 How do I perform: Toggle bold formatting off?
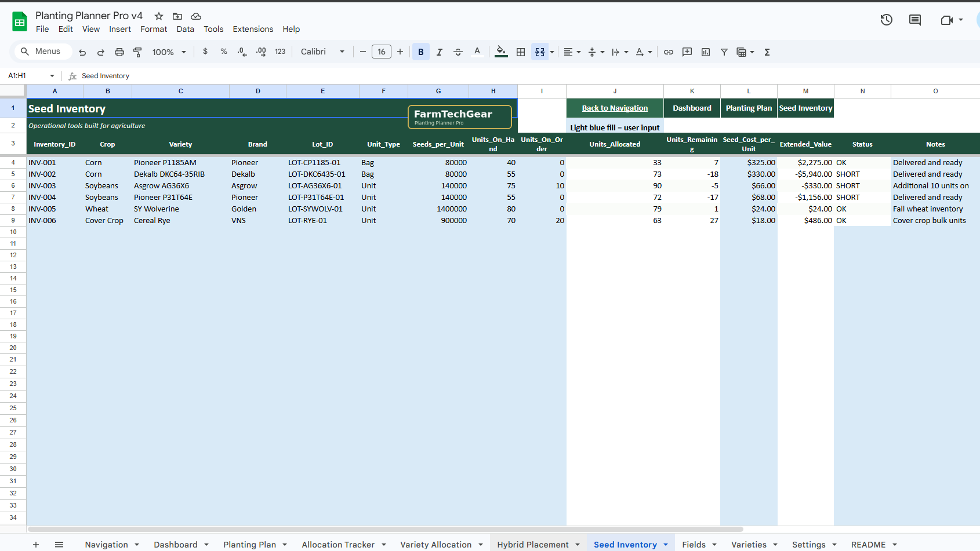(420, 52)
